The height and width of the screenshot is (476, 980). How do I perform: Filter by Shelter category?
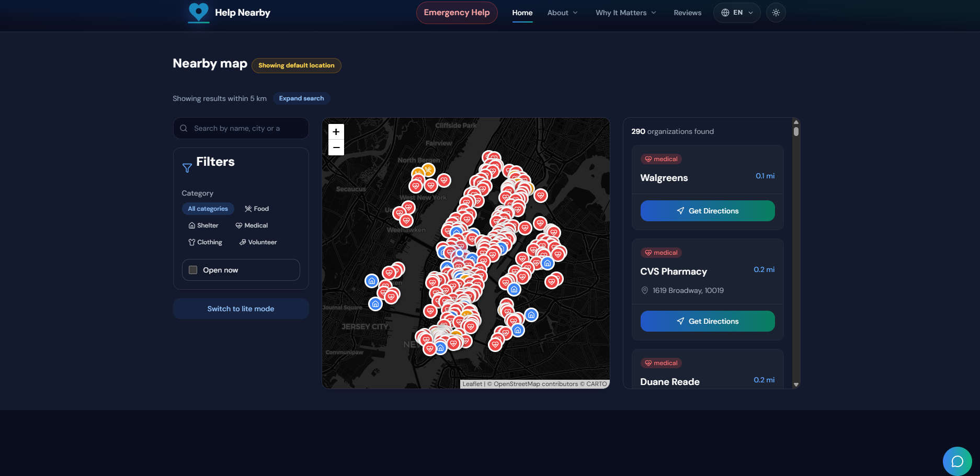coord(203,225)
